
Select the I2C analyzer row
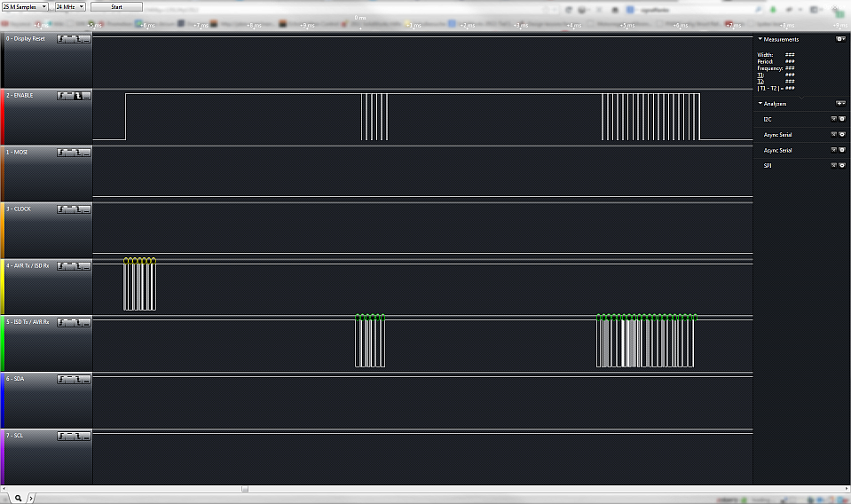pyautogui.click(x=801, y=119)
